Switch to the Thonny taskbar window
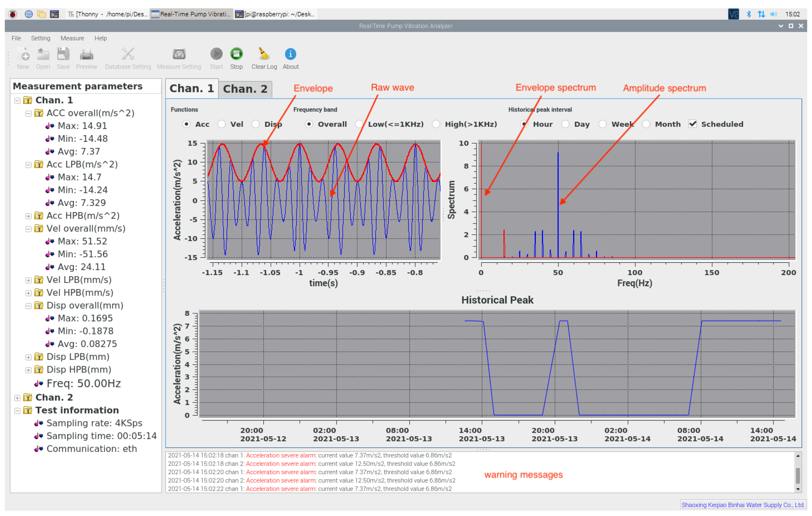This screenshot has height=516, width=812. point(107,14)
